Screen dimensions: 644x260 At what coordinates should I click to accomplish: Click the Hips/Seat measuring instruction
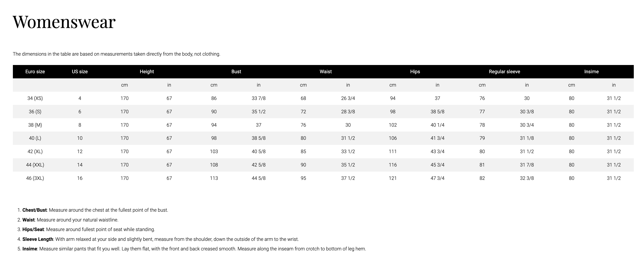point(89,230)
